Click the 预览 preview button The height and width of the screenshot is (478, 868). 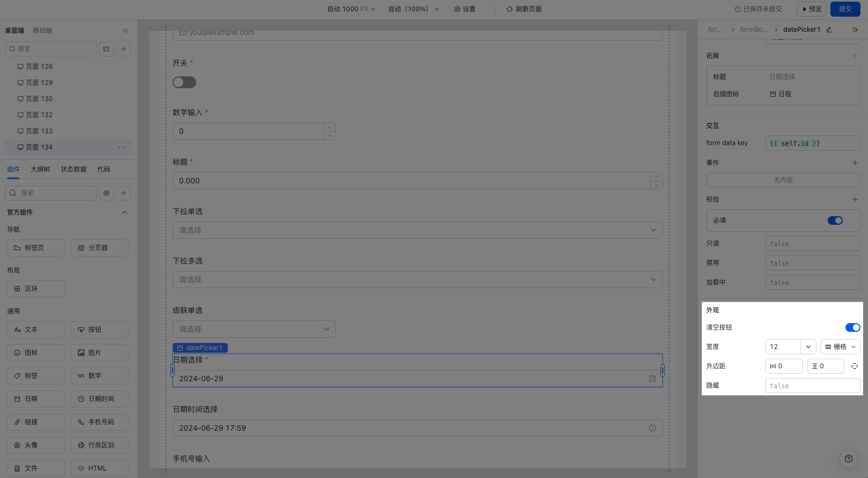(812, 9)
